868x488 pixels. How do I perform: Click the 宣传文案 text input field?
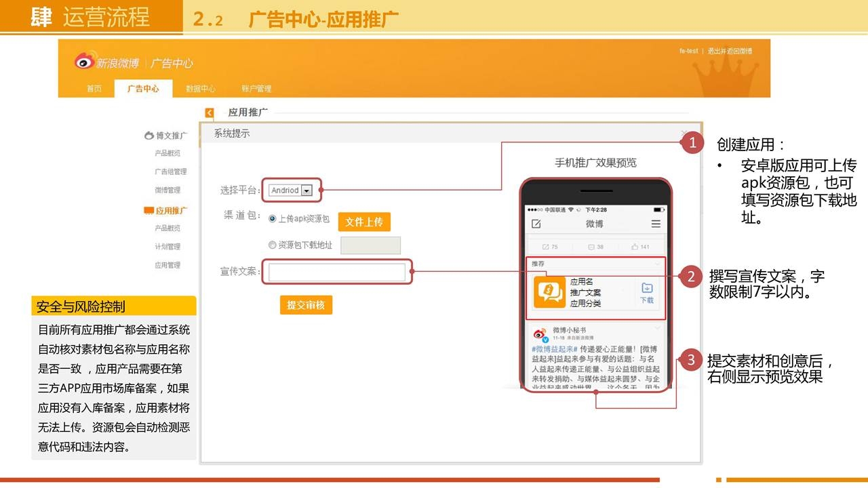337,272
